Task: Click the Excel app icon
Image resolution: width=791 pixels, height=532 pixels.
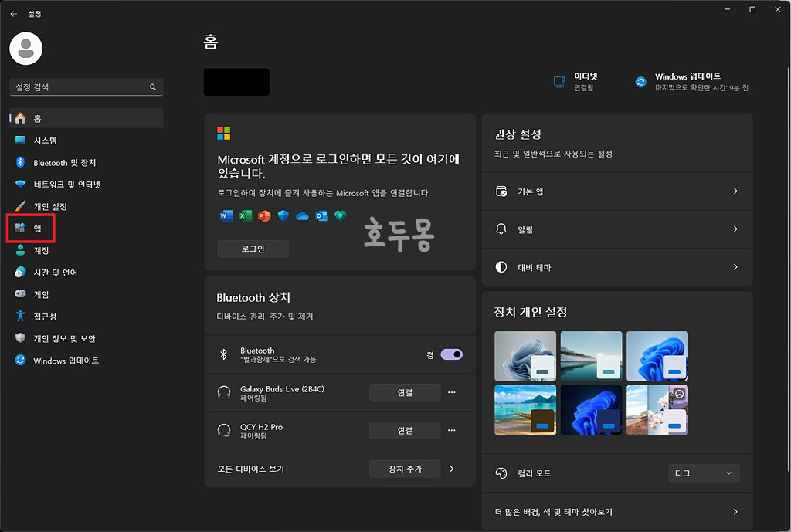Action: coord(245,216)
